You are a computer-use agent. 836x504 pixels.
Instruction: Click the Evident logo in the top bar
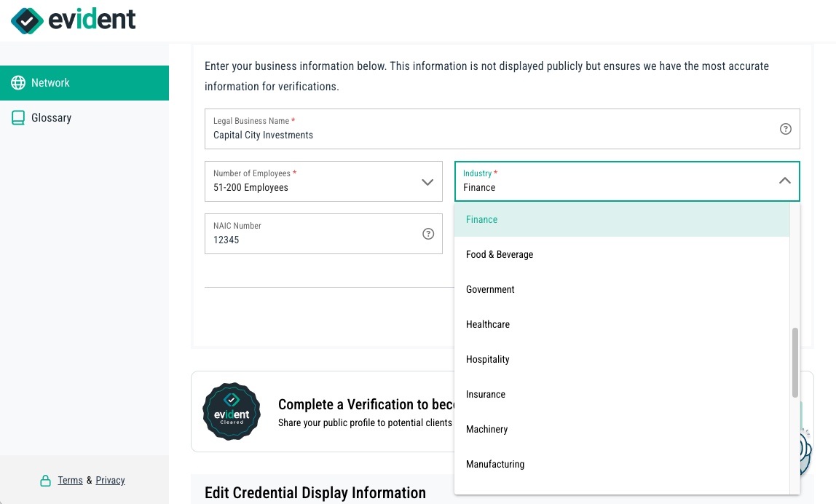click(73, 20)
